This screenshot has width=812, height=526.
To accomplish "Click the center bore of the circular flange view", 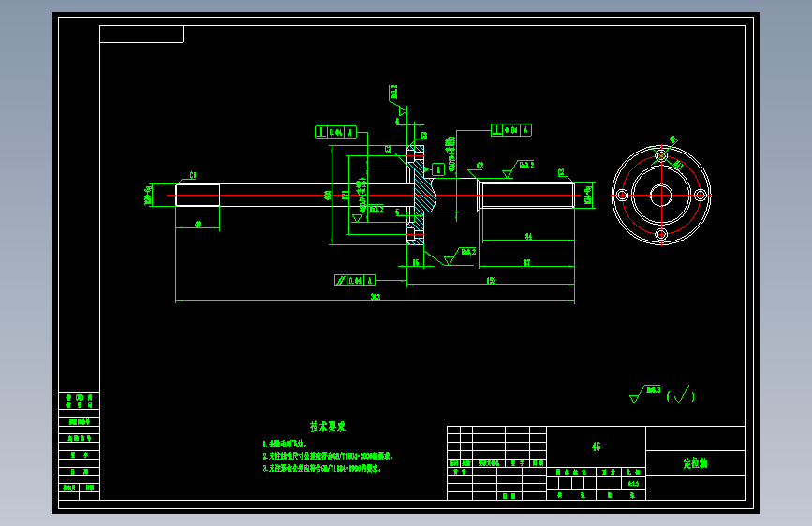I will click(x=661, y=196).
